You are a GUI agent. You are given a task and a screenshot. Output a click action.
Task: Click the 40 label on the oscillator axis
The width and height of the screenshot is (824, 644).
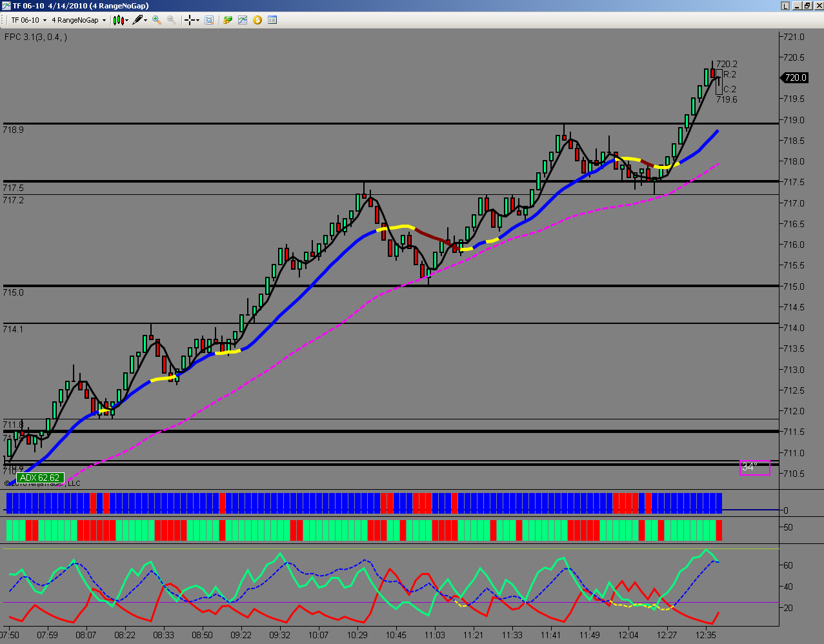pyautogui.click(x=788, y=587)
